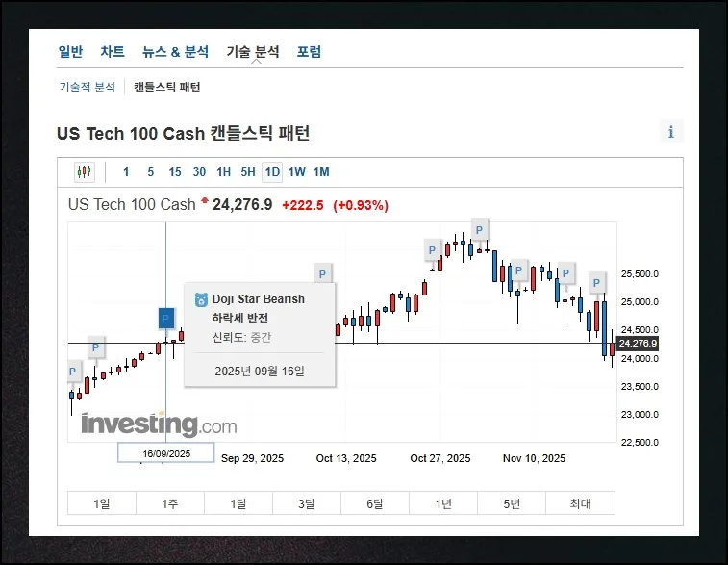Select the 1년 range button

[x=443, y=503]
